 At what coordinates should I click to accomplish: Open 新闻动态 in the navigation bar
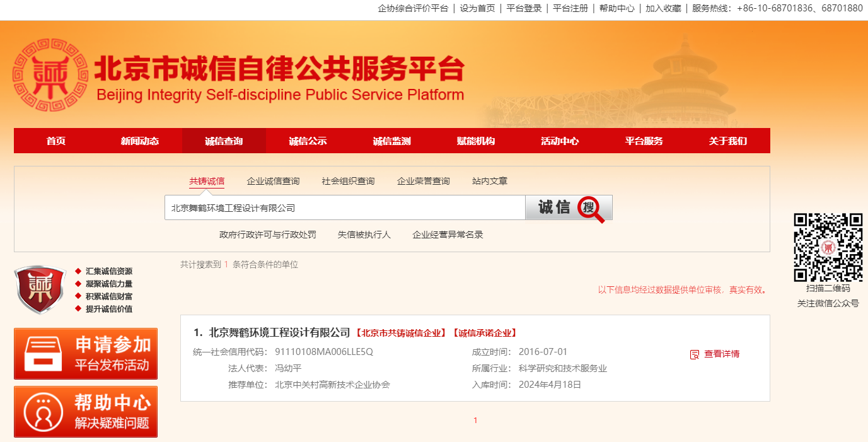140,141
